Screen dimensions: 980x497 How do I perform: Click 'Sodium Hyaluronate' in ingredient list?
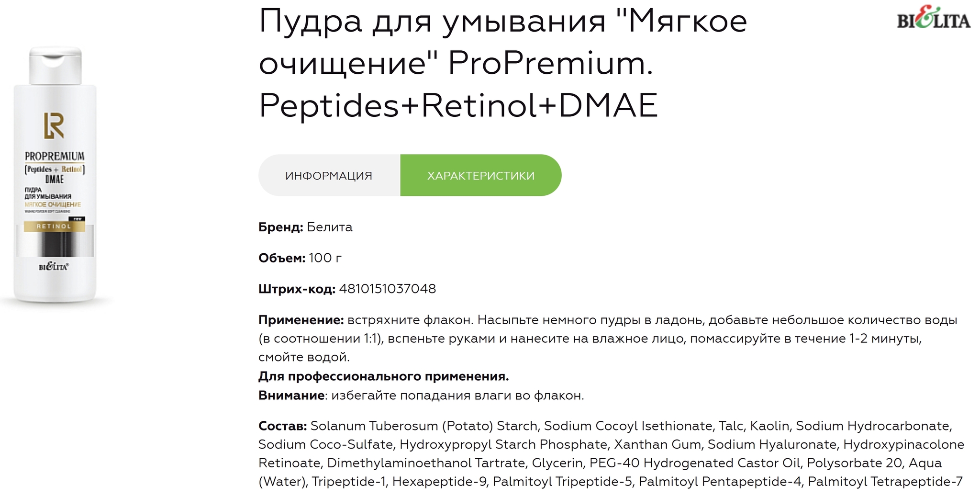[772, 444]
